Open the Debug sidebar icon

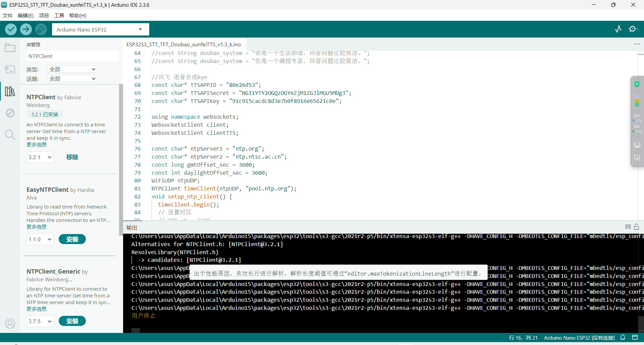(10, 113)
